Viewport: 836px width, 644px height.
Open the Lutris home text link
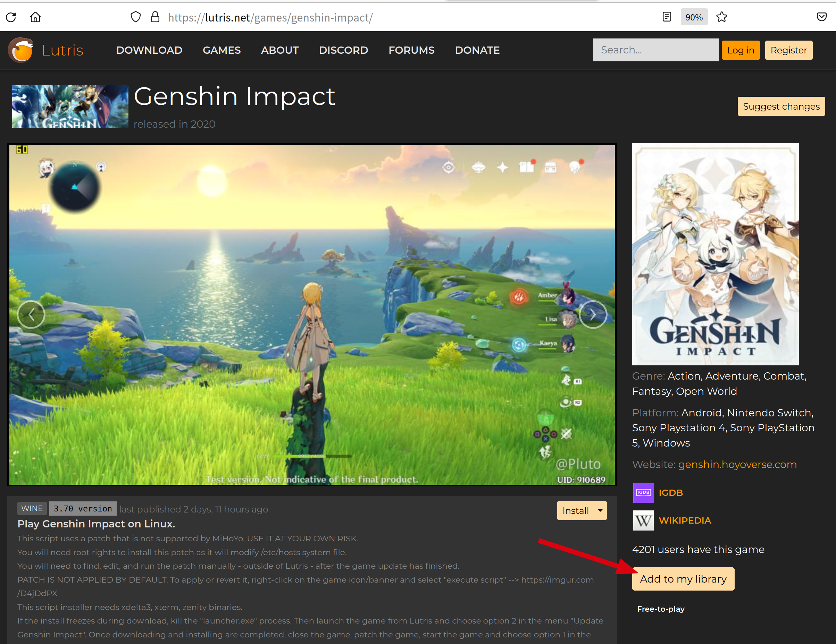[x=62, y=50]
